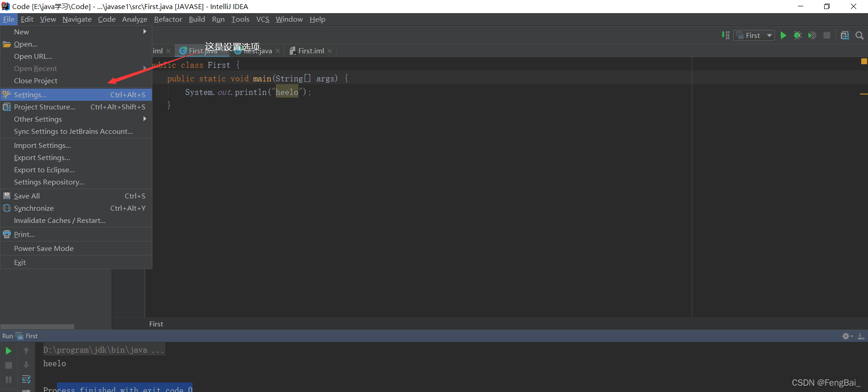Screen dimensions: 868x392
Task: Open the Tools menu
Action: point(240,19)
